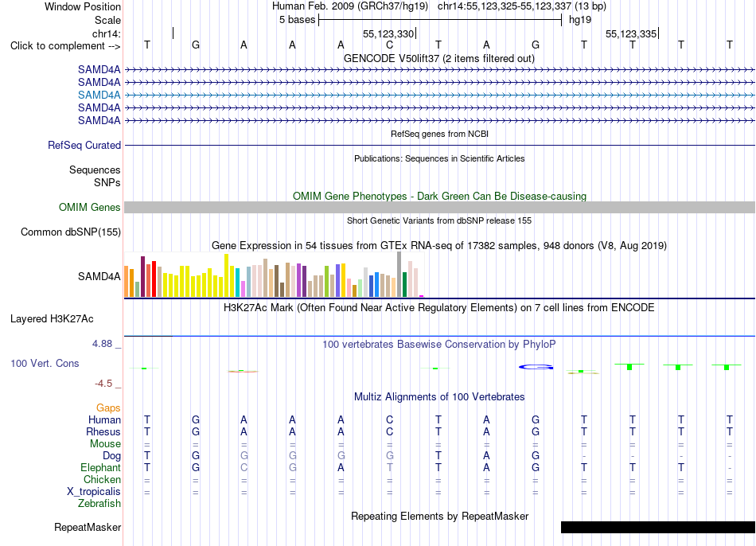The height and width of the screenshot is (546, 756).
Task: Click the 'Click to complement -->' label
Action: pyautogui.click(x=65, y=46)
